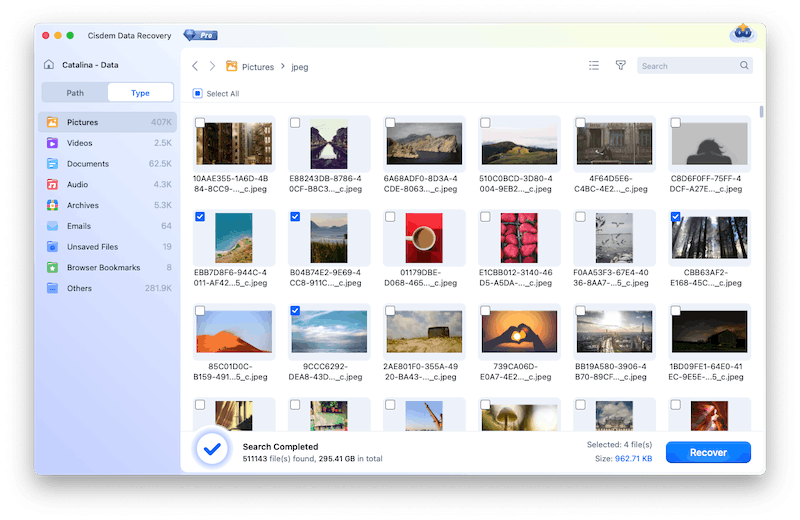Click the Pro badge icon
This screenshot has width=800, height=520.
click(x=201, y=35)
